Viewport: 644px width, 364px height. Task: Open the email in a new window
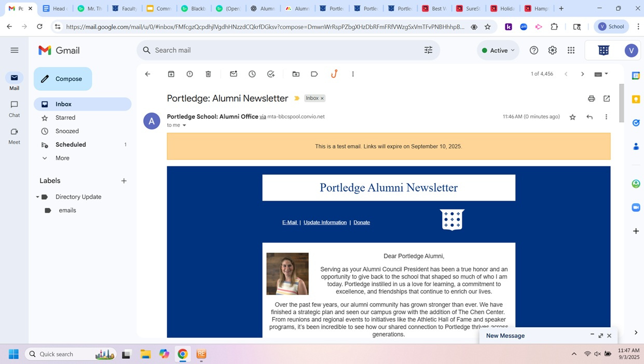pos(607,99)
